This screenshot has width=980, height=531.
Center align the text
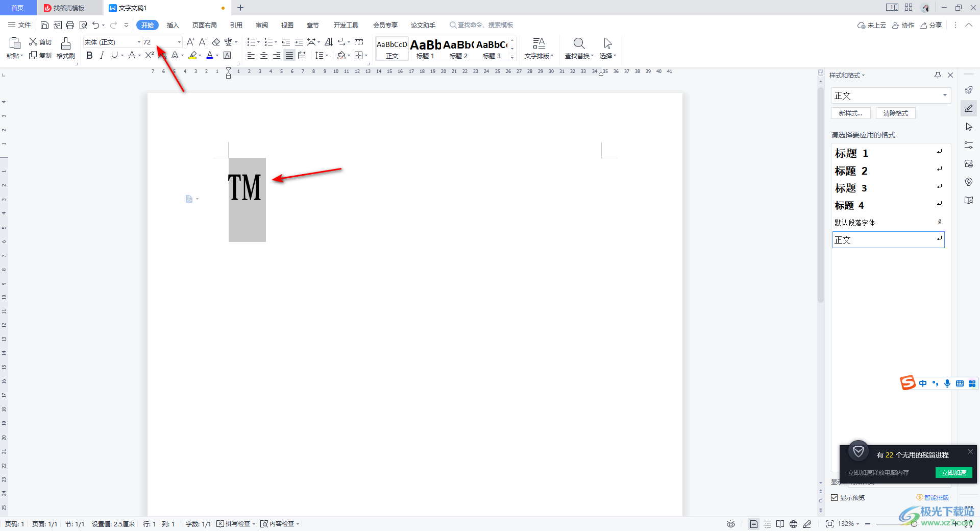point(264,55)
